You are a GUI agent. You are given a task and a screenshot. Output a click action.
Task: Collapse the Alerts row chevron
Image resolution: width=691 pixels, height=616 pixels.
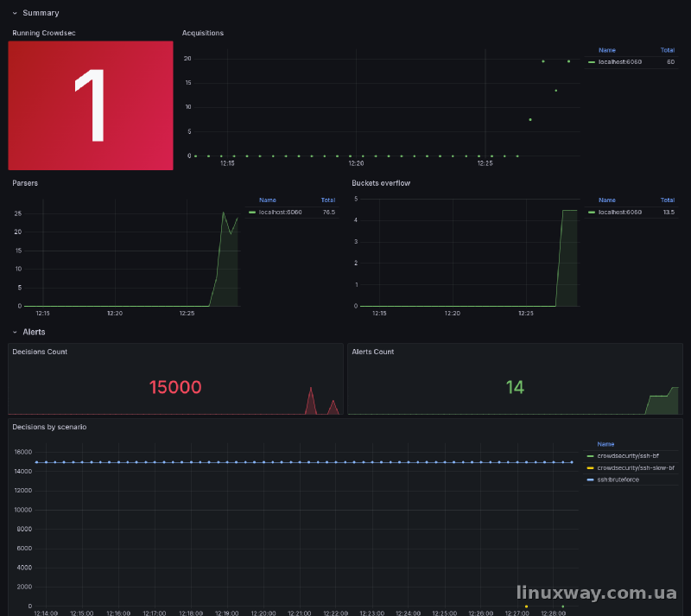tap(15, 332)
